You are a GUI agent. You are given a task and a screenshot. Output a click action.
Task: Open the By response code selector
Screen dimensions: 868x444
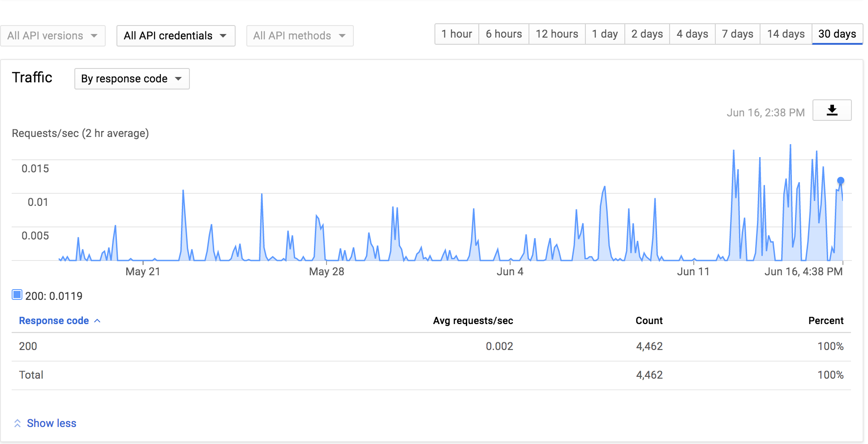132,79
